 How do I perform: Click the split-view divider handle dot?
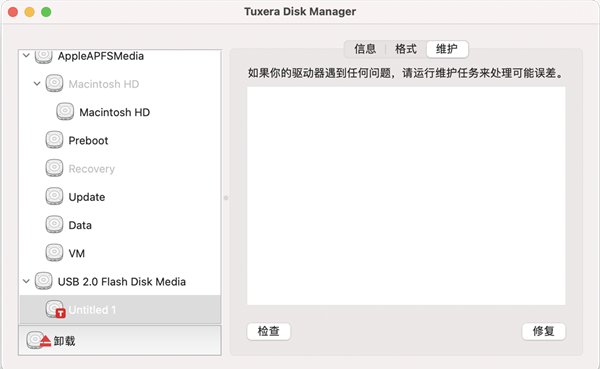[226, 198]
